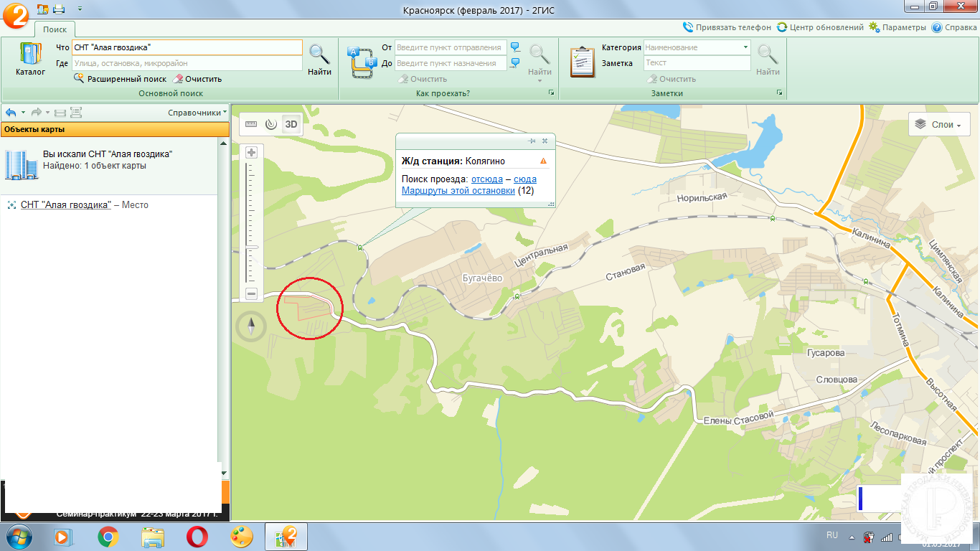Open Маршруты этой остановки link
980x551 pixels.
[458, 191]
